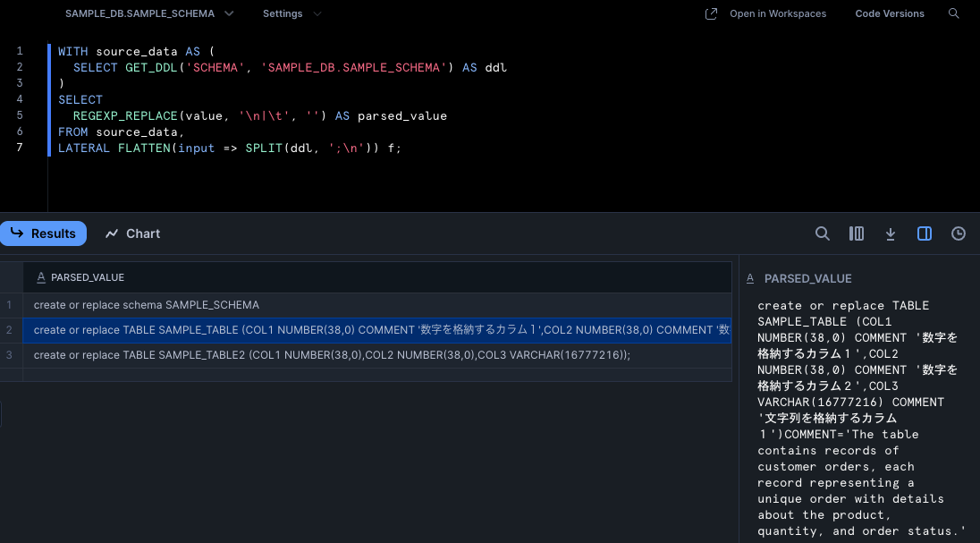980x543 pixels.
Task: Expand the Settings dropdown
Action: tap(291, 13)
